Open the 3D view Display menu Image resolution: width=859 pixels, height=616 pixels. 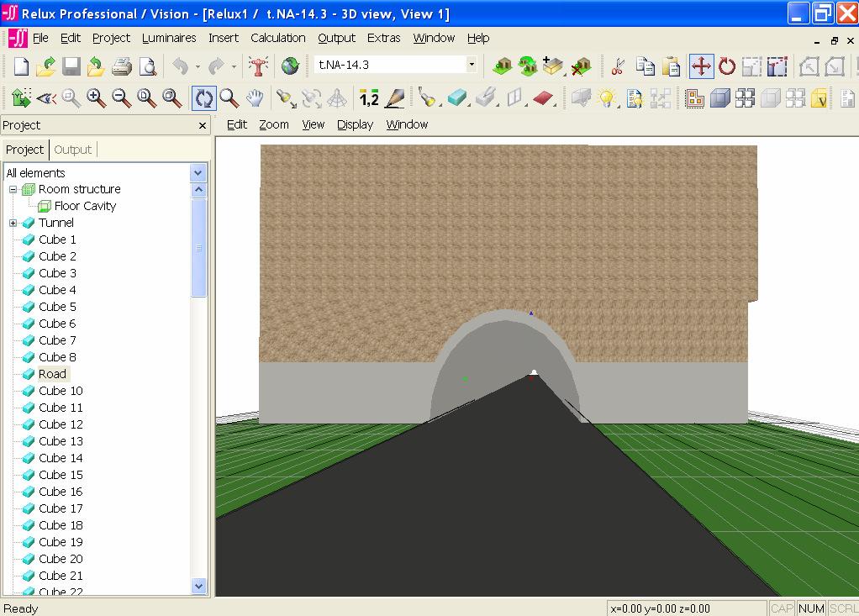(355, 125)
